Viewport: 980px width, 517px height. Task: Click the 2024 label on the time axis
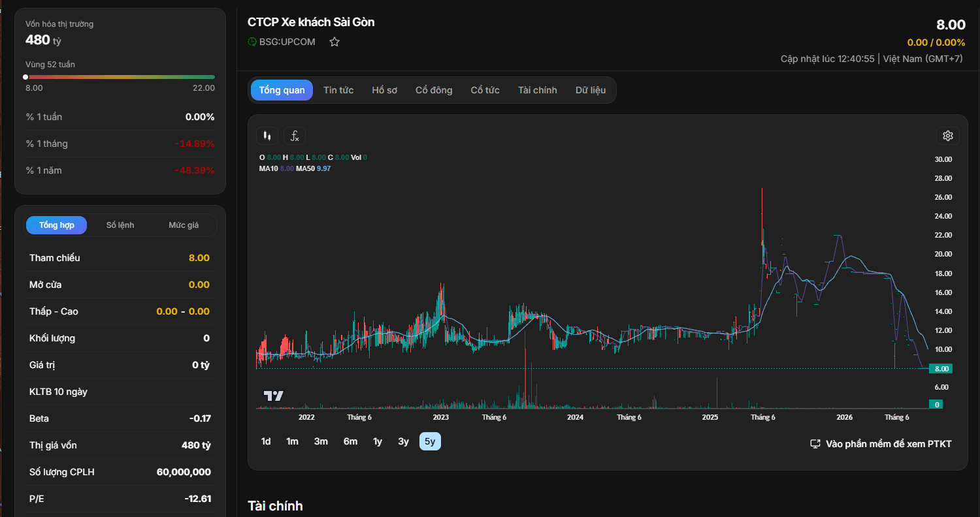click(x=576, y=417)
